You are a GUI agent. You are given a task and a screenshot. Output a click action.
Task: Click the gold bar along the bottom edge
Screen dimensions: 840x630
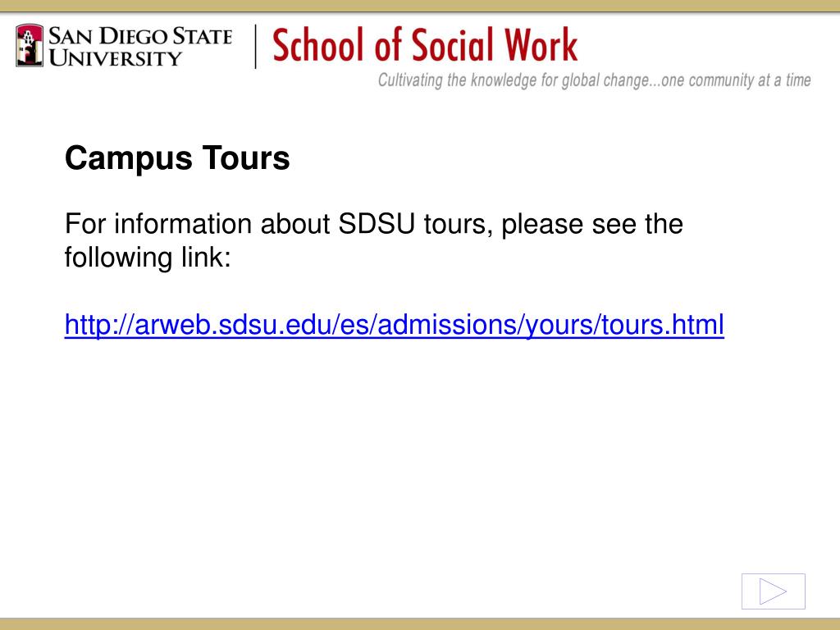pyautogui.click(x=420, y=624)
